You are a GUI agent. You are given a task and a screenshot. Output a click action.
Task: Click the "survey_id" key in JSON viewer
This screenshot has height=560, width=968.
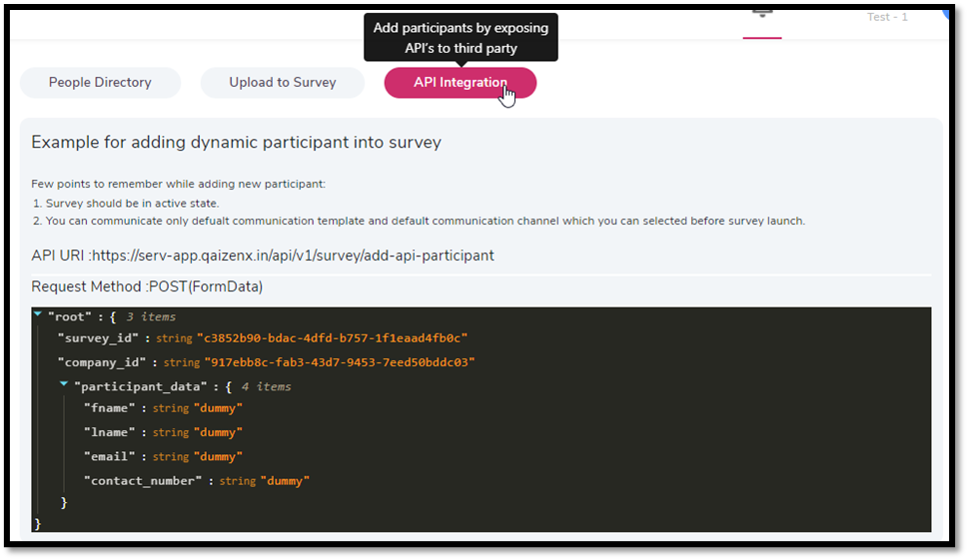tap(101, 338)
